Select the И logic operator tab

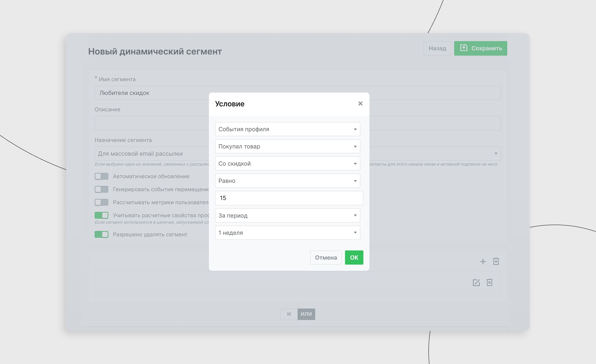tap(289, 314)
